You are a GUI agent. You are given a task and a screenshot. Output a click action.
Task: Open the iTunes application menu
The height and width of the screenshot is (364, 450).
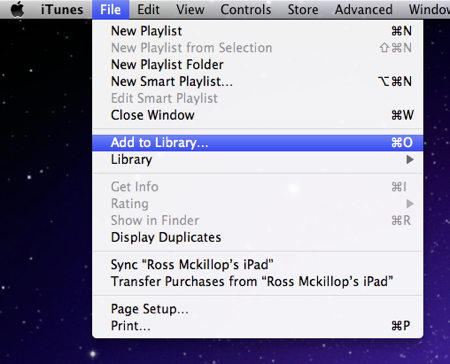click(62, 9)
